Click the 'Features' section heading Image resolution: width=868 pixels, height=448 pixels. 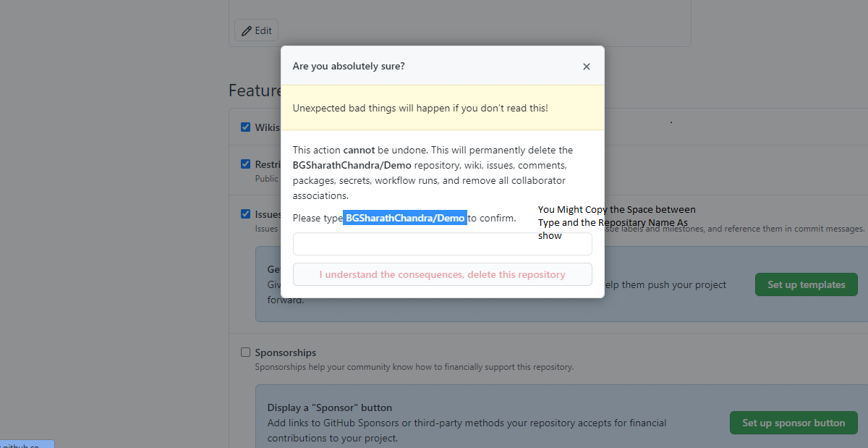tap(255, 90)
